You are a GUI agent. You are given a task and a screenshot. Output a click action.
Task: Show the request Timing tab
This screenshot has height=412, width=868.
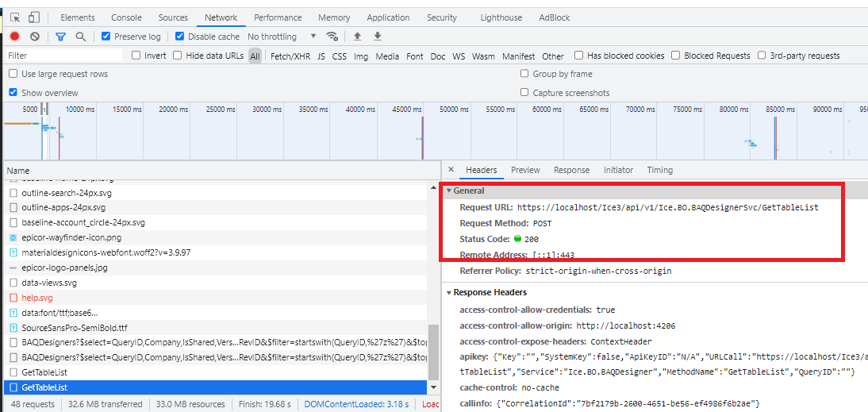660,170
